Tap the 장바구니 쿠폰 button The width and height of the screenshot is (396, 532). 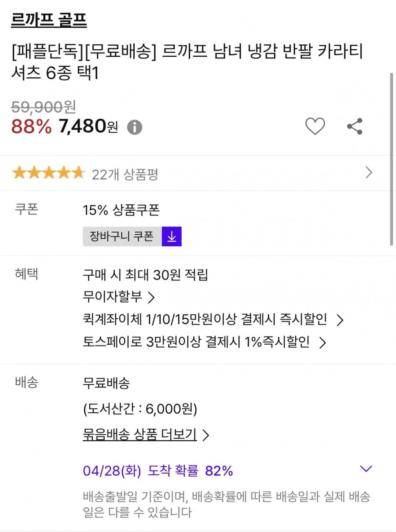122,237
